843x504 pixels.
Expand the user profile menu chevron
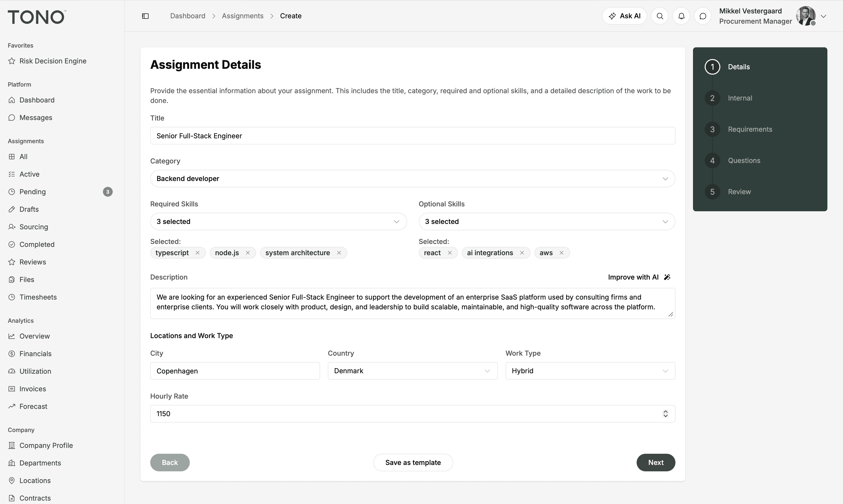[823, 16]
